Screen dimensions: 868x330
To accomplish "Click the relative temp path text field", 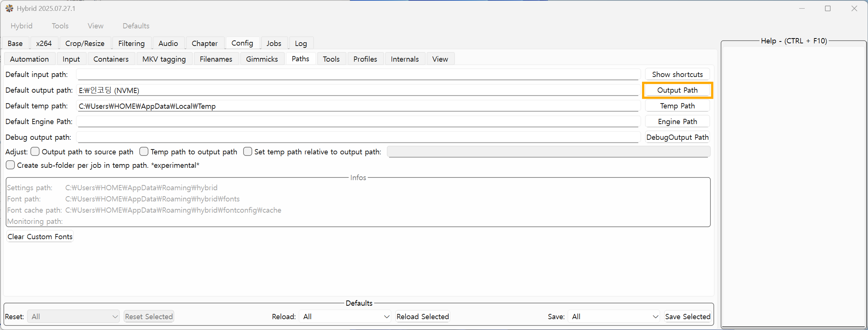I will (548, 152).
